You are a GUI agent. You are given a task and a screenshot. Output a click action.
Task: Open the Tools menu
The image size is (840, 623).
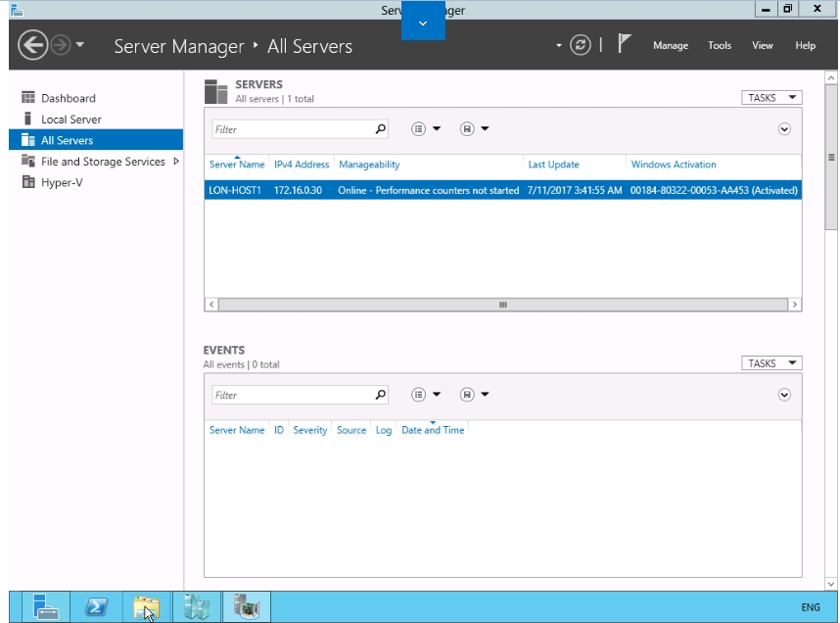tap(720, 46)
